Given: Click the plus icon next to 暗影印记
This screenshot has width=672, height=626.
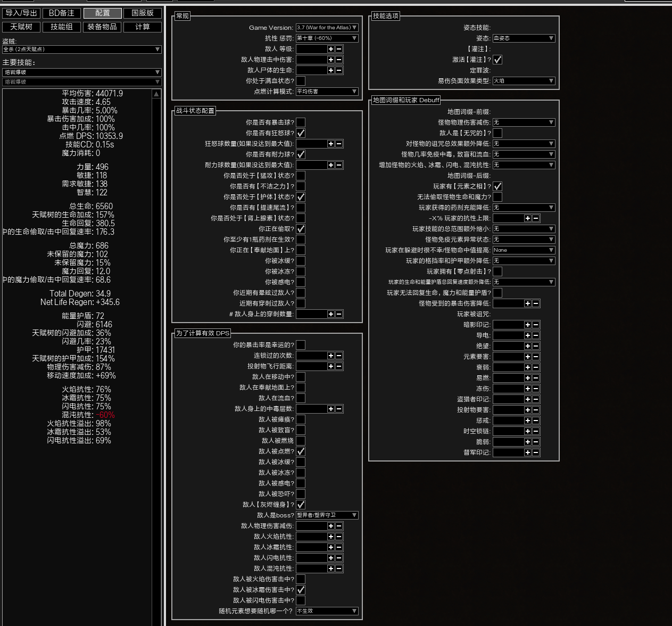Looking at the screenshot, I should pos(527,325).
